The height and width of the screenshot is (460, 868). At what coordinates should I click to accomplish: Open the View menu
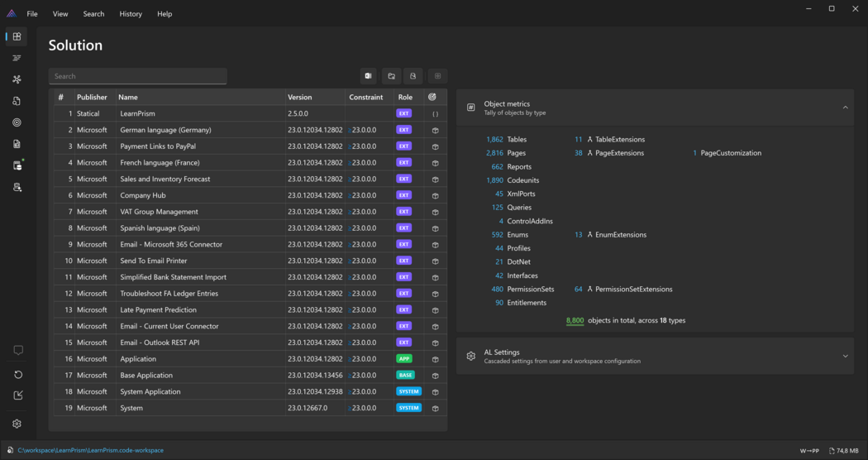pos(60,14)
